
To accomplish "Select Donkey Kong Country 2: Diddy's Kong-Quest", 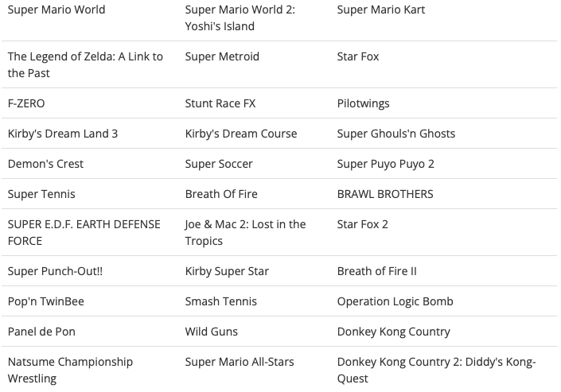I will (436, 371).
